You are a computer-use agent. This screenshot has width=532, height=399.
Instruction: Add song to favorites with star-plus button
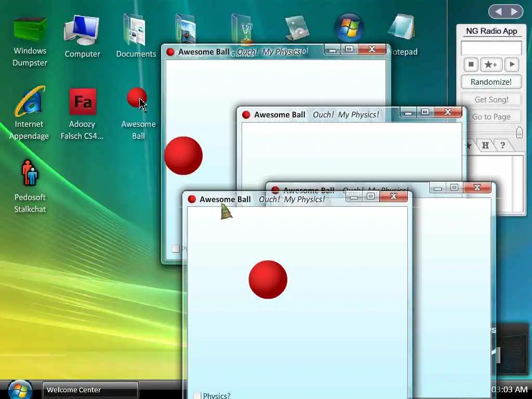click(x=491, y=64)
